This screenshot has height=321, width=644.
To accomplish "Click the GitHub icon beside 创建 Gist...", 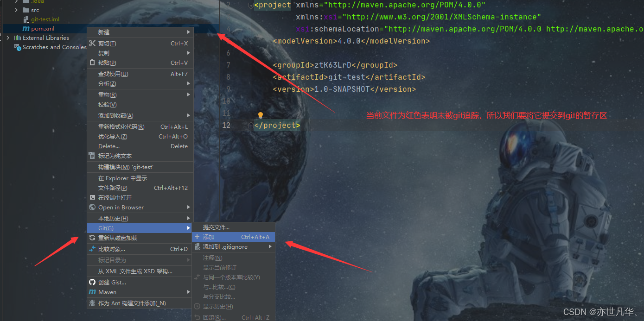I will coord(92,282).
